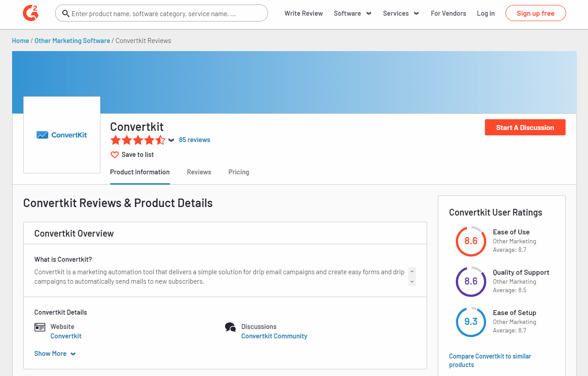Expand the star rating breakdown chevron
Screen dimensions: 588x376
(x=171, y=140)
